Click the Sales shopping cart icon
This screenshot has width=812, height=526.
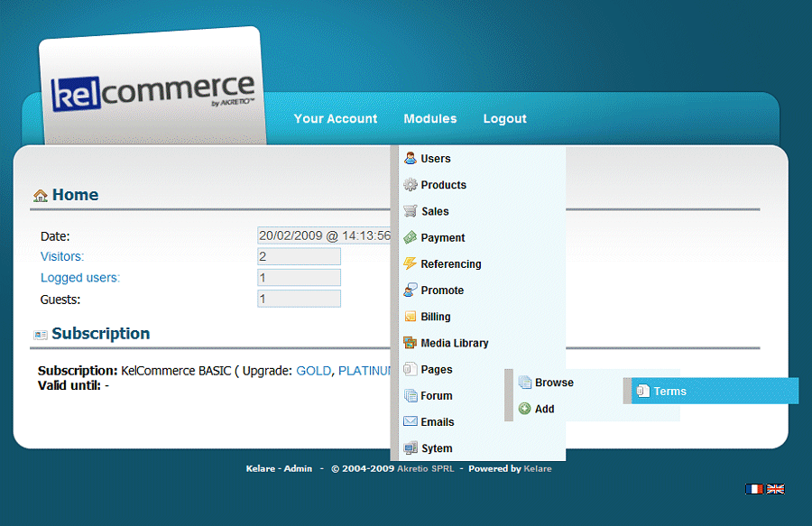pos(411,211)
